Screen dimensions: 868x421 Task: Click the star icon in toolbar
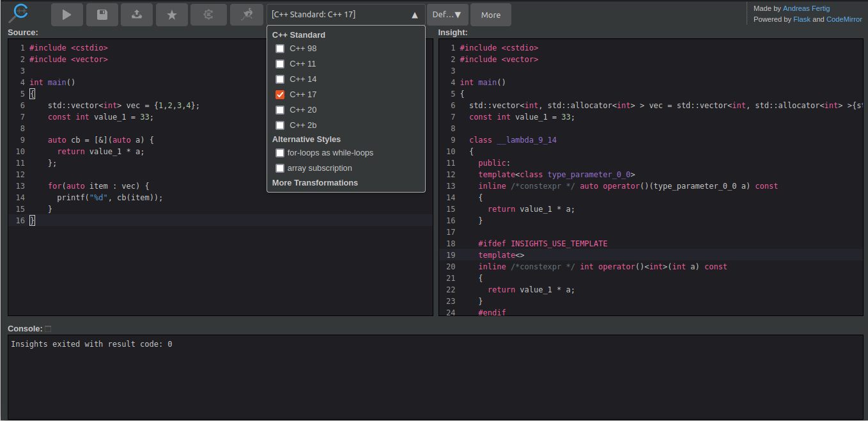(171, 15)
